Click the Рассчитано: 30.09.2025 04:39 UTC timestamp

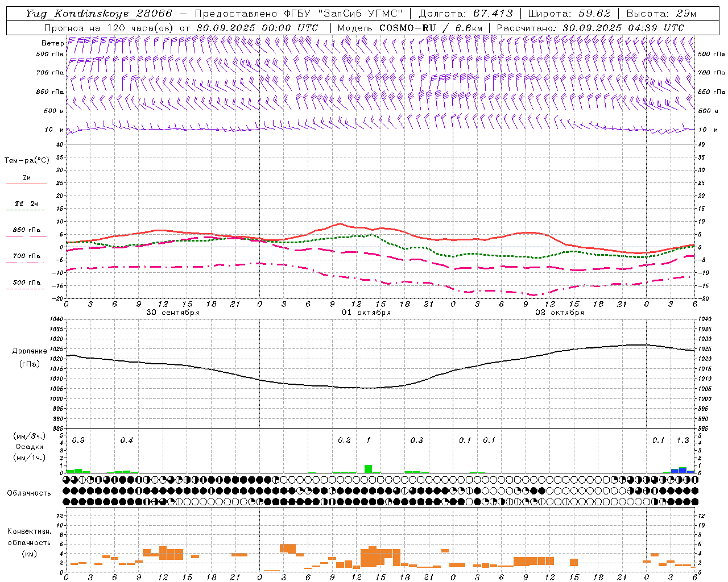(x=590, y=28)
